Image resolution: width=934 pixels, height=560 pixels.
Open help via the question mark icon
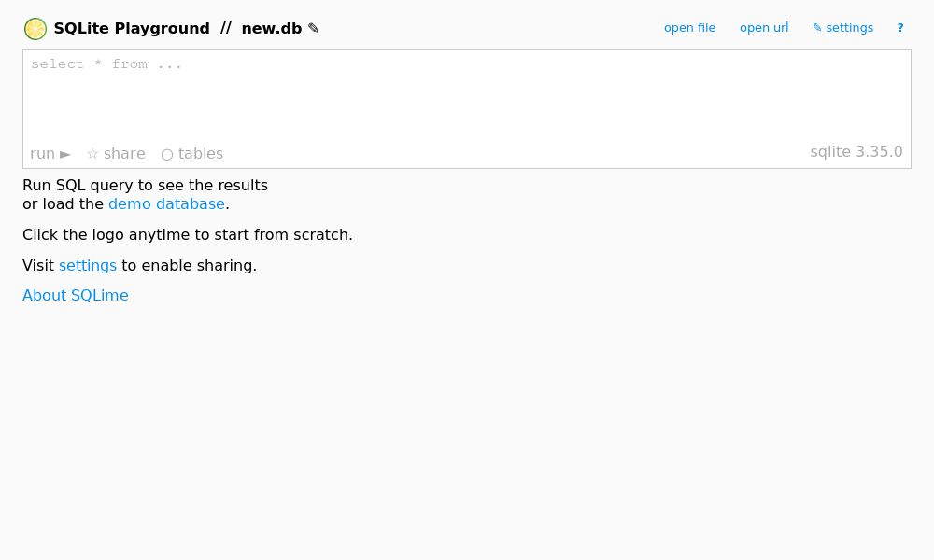(899, 28)
